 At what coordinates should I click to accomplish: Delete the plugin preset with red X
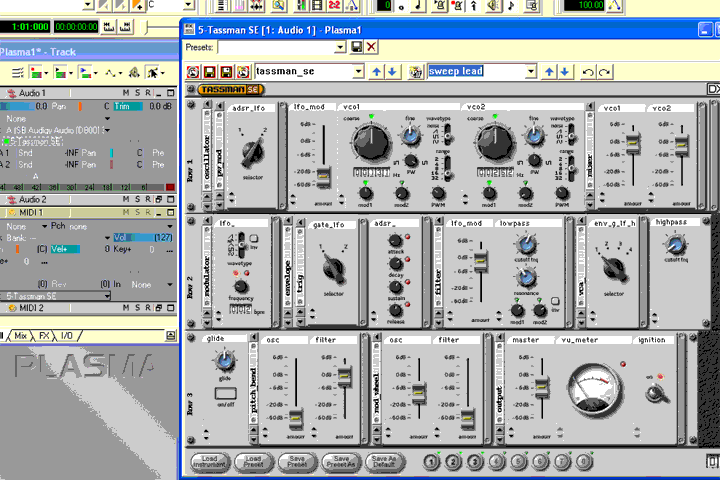[371, 47]
